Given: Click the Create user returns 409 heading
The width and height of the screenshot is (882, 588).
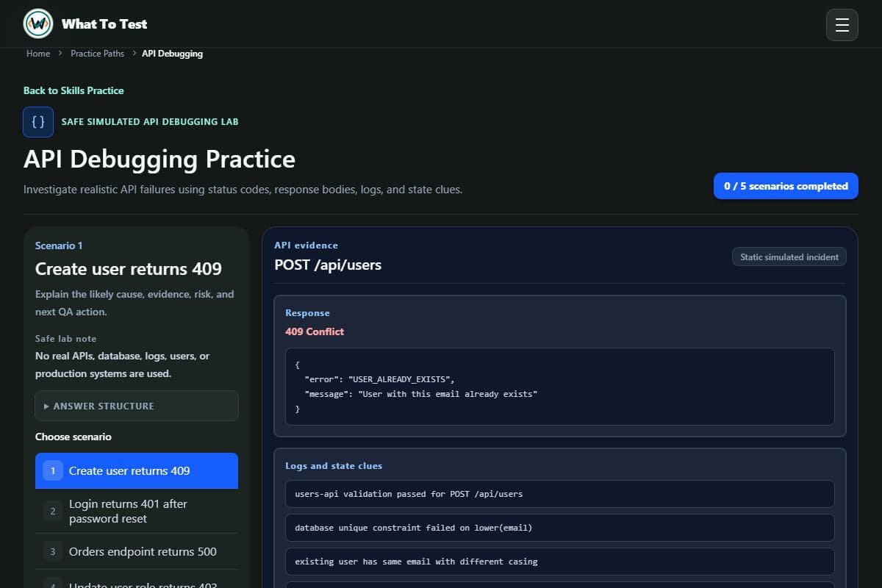Looking at the screenshot, I should (129, 269).
